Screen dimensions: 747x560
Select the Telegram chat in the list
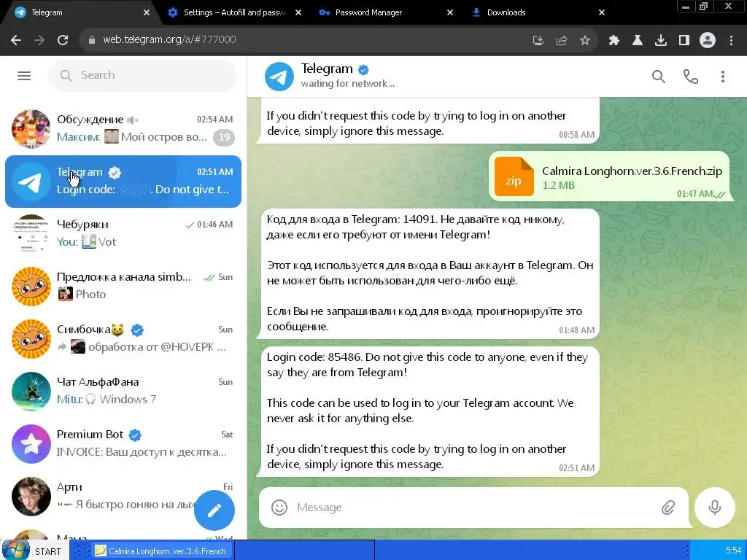click(123, 181)
